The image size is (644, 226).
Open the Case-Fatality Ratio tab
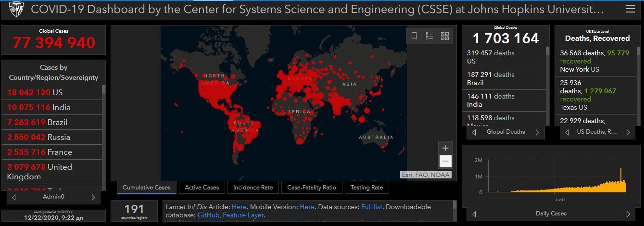coord(312,188)
